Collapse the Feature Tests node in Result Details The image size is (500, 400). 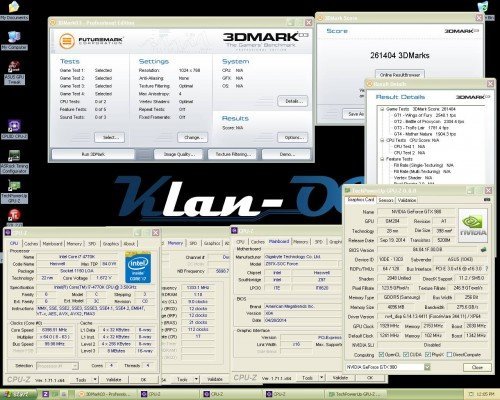click(382, 159)
